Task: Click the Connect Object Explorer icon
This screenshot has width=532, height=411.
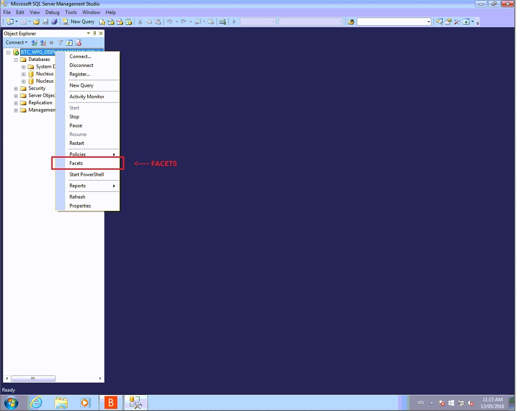Action: [x=34, y=42]
